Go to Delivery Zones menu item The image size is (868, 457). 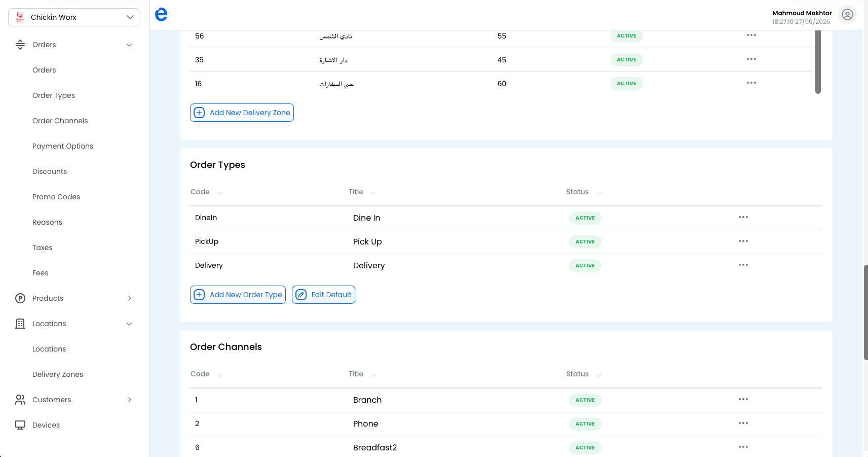(x=58, y=374)
